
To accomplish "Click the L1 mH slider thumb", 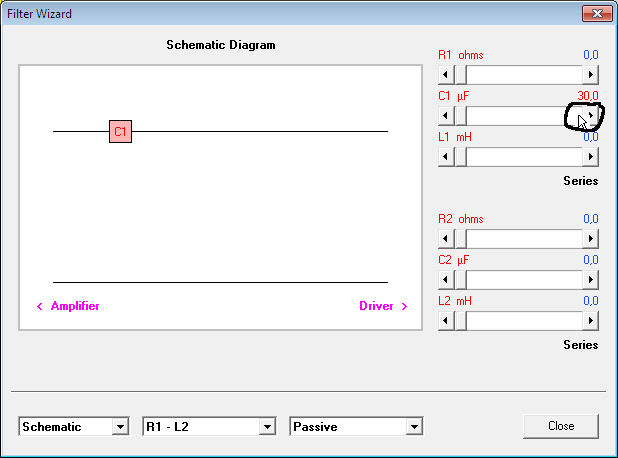I will click(x=460, y=157).
